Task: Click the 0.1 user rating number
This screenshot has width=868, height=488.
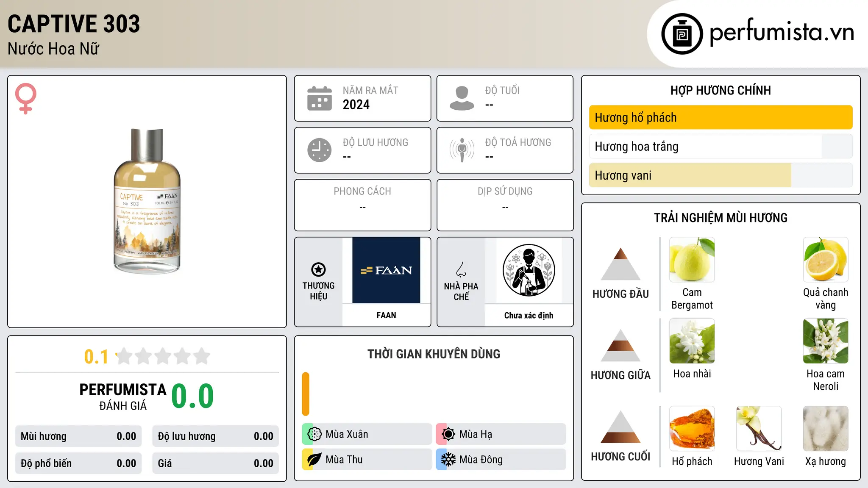Action: (96, 357)
